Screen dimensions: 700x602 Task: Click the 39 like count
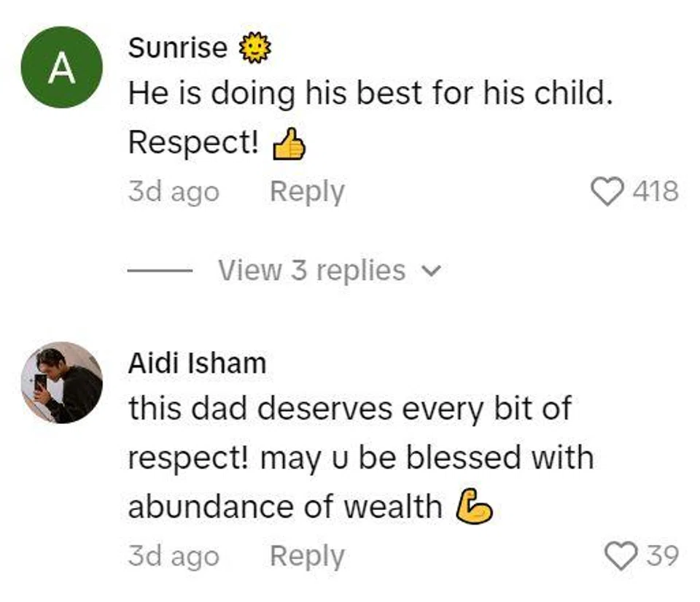(662, 556)
